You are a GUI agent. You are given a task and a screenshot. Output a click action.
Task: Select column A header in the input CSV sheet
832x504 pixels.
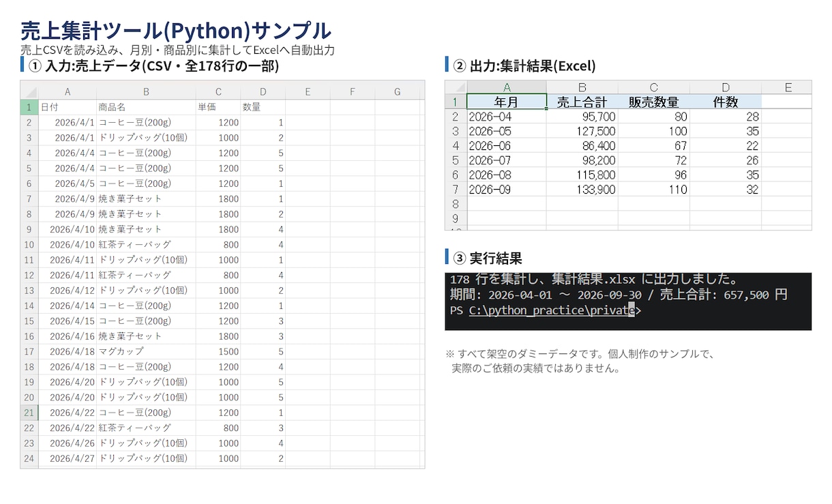pyautogui.click(x=68, y=92)
